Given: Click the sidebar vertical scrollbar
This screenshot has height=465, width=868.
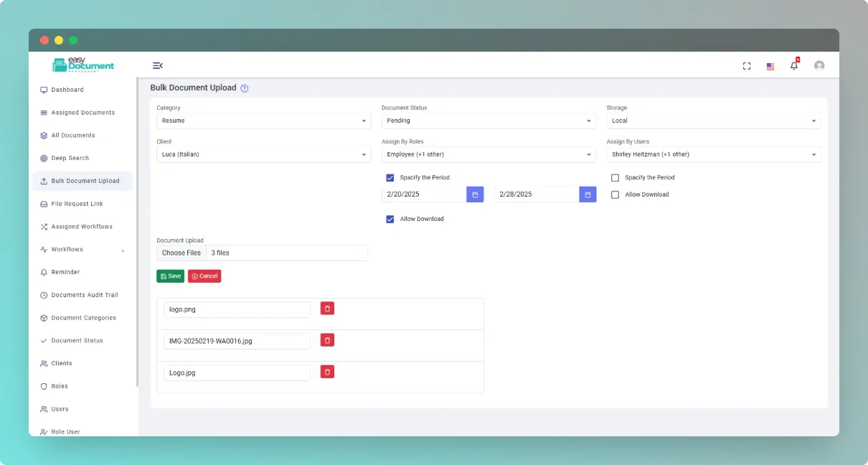Looking at the screenshot, I should point(137,232).
